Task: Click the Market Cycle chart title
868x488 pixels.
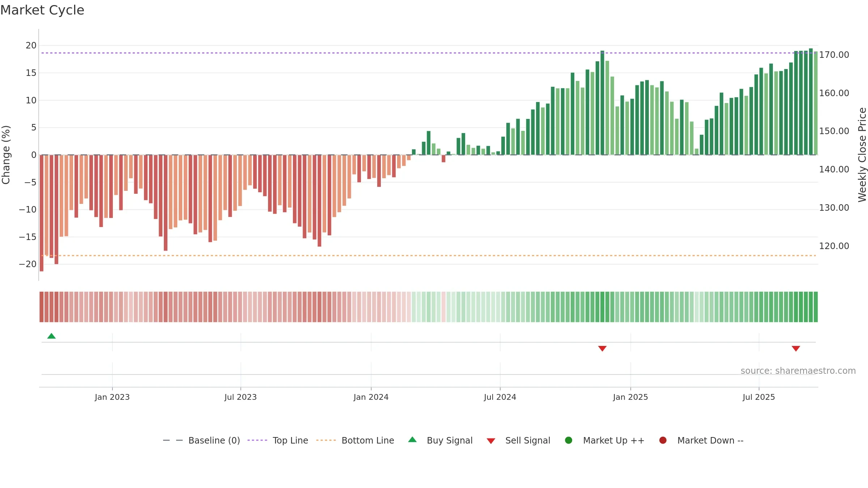Action: (x=42, y=10)
